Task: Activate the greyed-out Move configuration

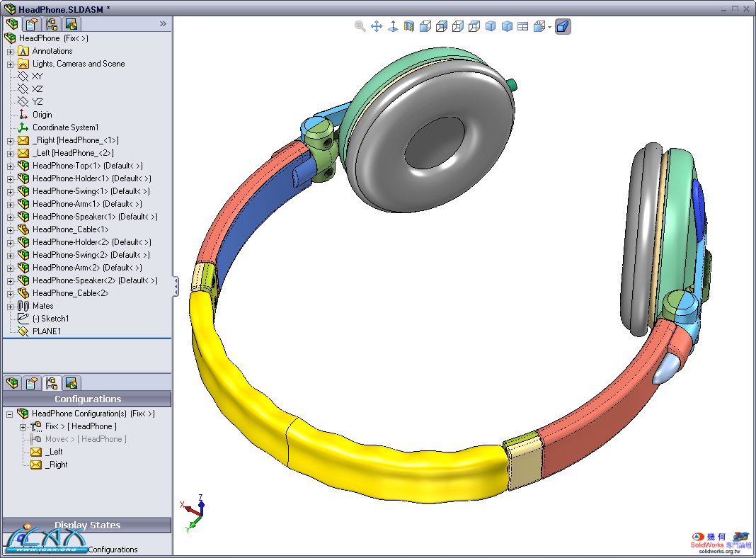Action: coord(85,439)
